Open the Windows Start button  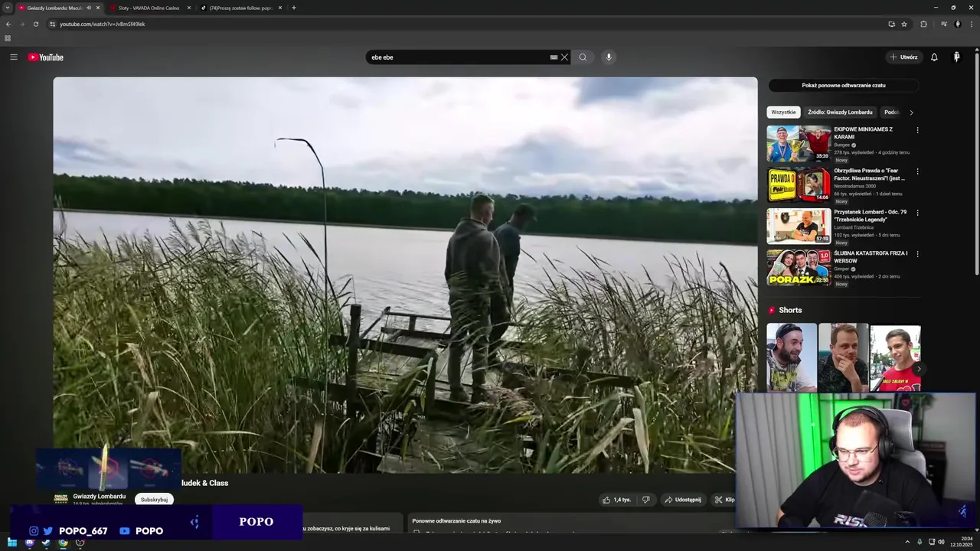[12, 543]
